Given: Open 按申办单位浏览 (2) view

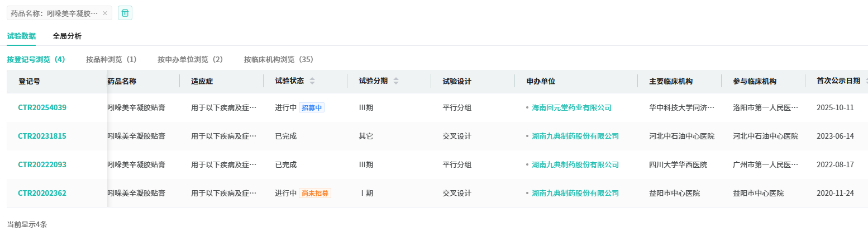Looking at the screenshot, I should 190,59.
